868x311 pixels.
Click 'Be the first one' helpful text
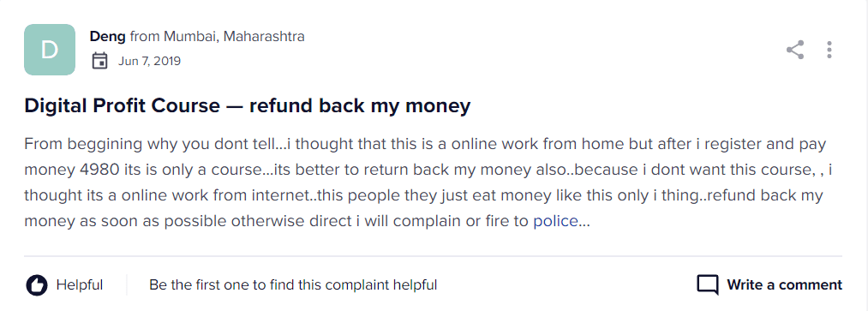[x=293, y=285]
